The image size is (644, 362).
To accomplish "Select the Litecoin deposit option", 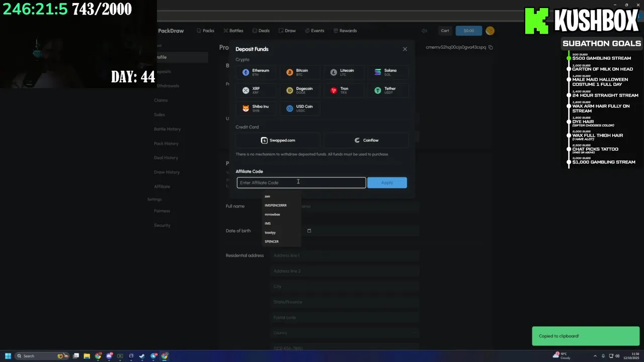I will click(x=345, y=72).
